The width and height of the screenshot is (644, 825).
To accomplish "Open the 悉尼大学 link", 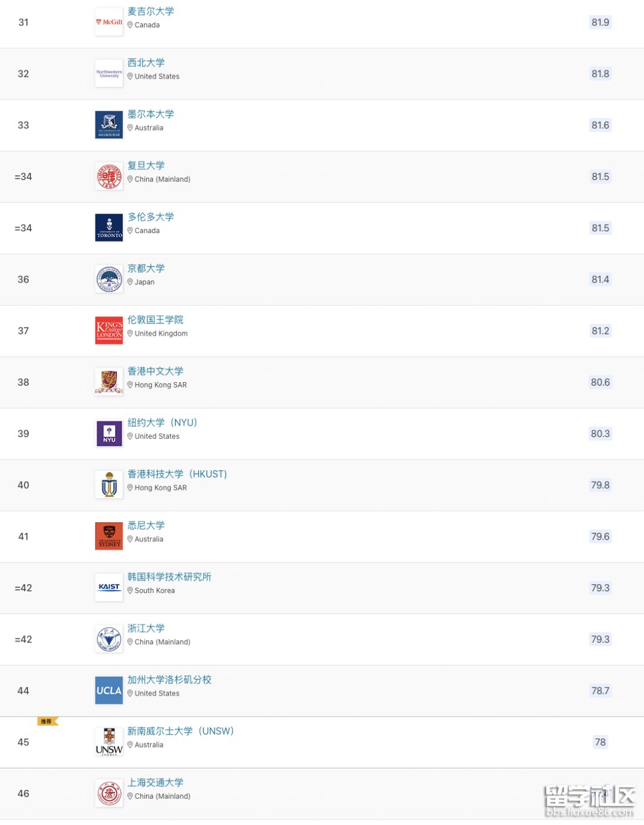I will (146, 525).
